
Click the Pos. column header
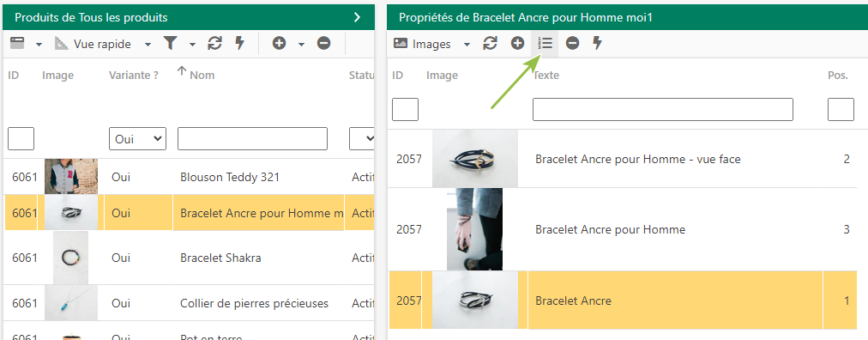pos(838,76)
